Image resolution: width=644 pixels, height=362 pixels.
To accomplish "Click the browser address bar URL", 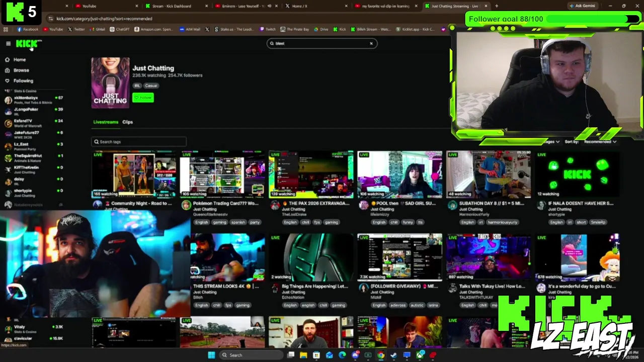I will click(x=104, y=19).
